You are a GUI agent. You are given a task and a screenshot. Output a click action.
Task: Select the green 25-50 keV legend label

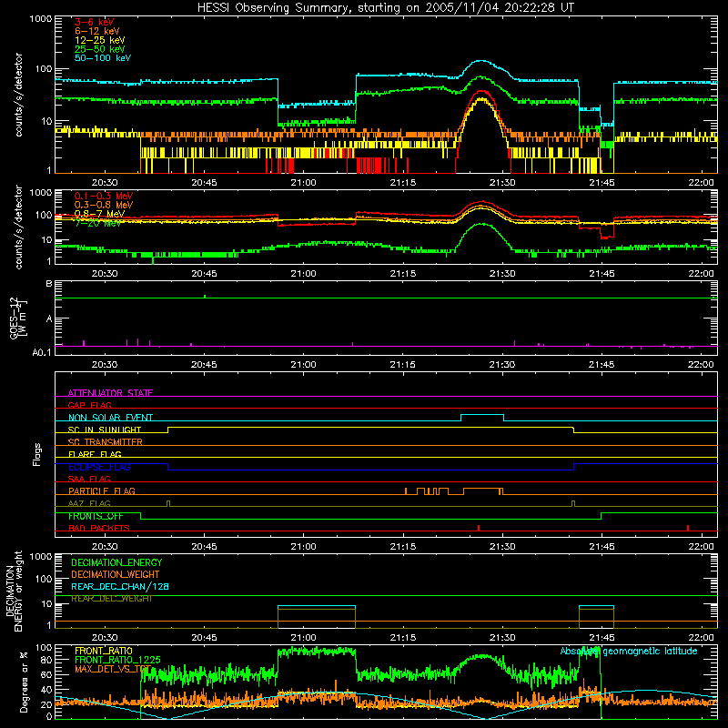pos(99,49)
